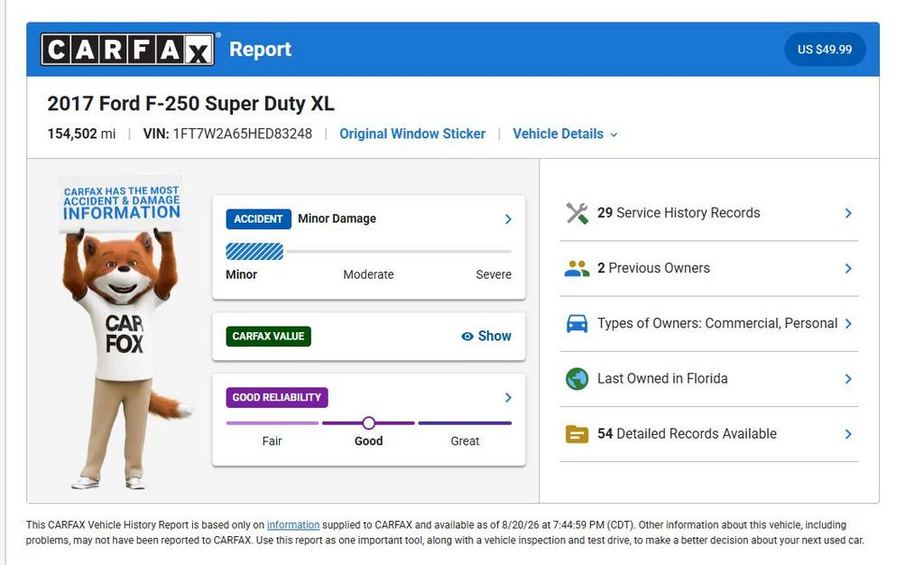Click the reliability slider knob at Good

[x=369, y=423]
